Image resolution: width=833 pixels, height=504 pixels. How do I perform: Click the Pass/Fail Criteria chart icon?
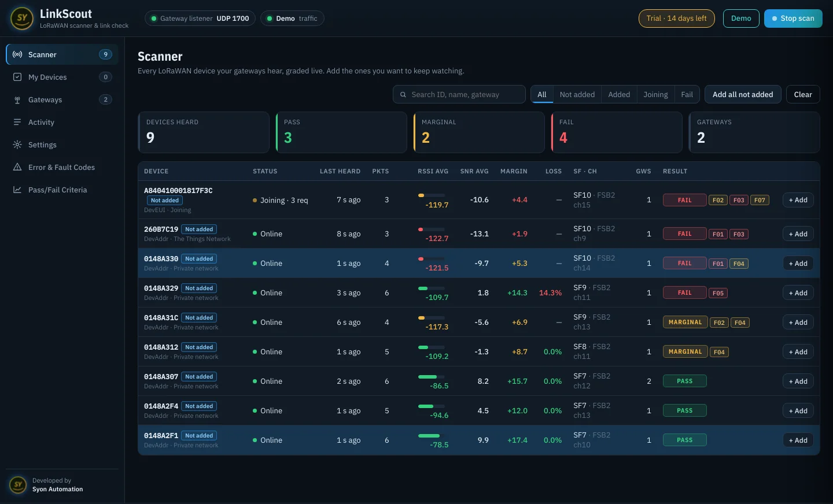17,190
